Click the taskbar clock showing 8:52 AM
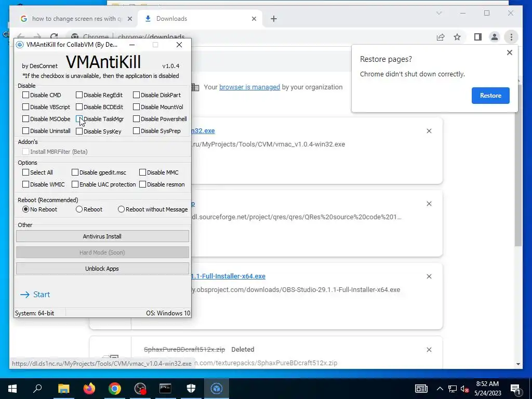The width and height of the screenshot is (532, 399). 487,389
